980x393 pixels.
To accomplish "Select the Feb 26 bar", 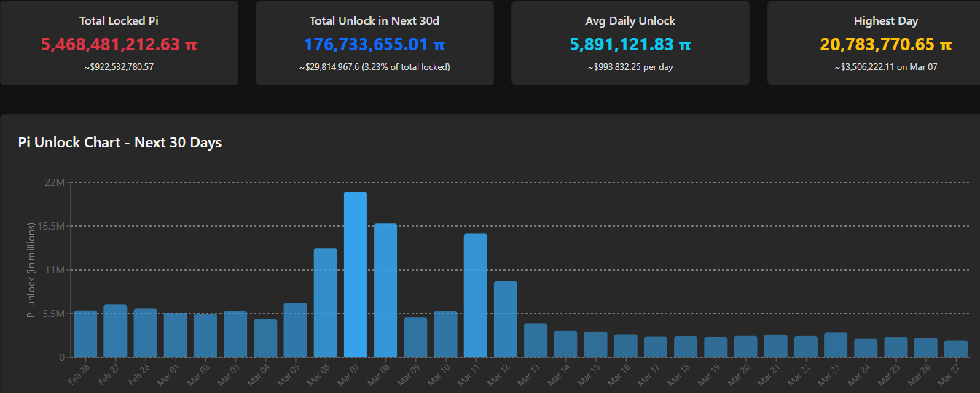I will [x=85, y=334].
